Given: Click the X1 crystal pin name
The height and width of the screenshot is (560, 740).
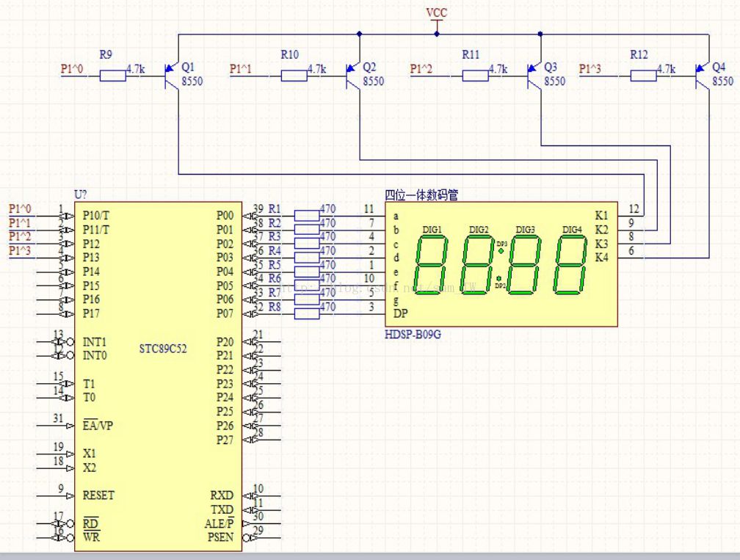Looking at the screenshot, I should click(x=90, y=454).
